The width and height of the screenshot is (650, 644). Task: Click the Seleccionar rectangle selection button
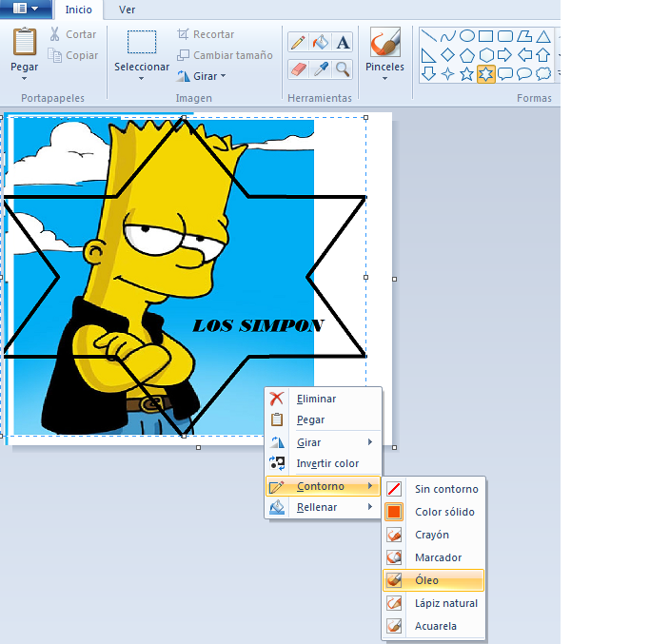pyautogui.click(x=142, y=49)
